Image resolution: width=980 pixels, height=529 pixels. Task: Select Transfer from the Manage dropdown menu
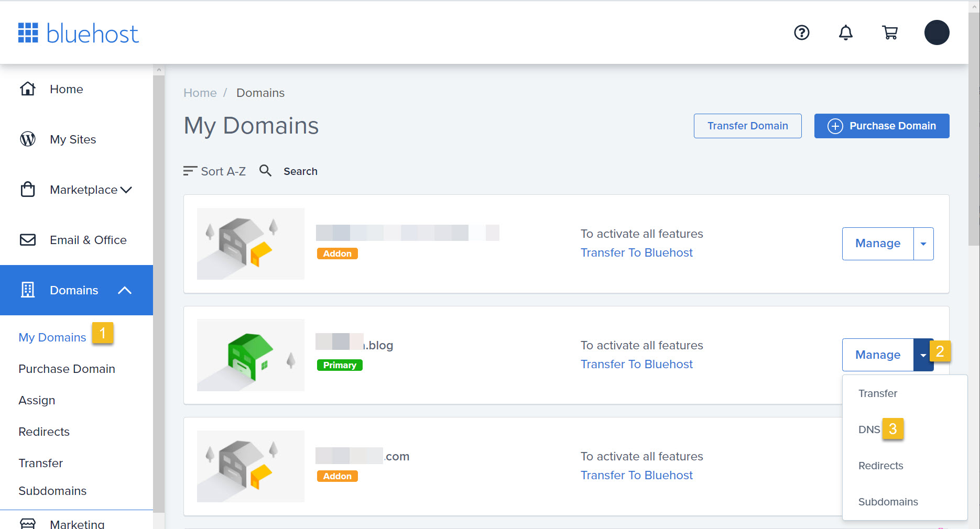(878, 393)
